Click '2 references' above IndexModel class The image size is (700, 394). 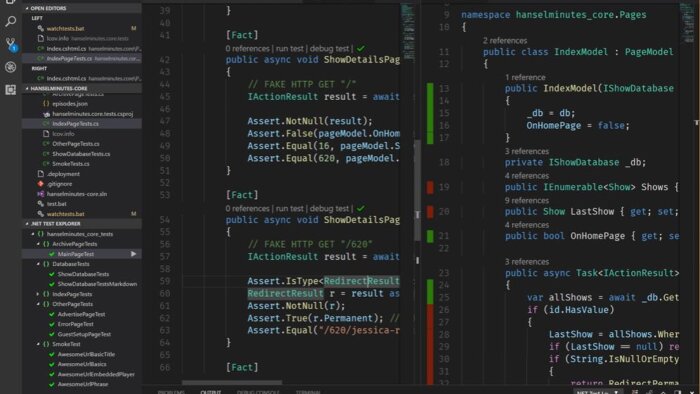click(x=505, y=41)
